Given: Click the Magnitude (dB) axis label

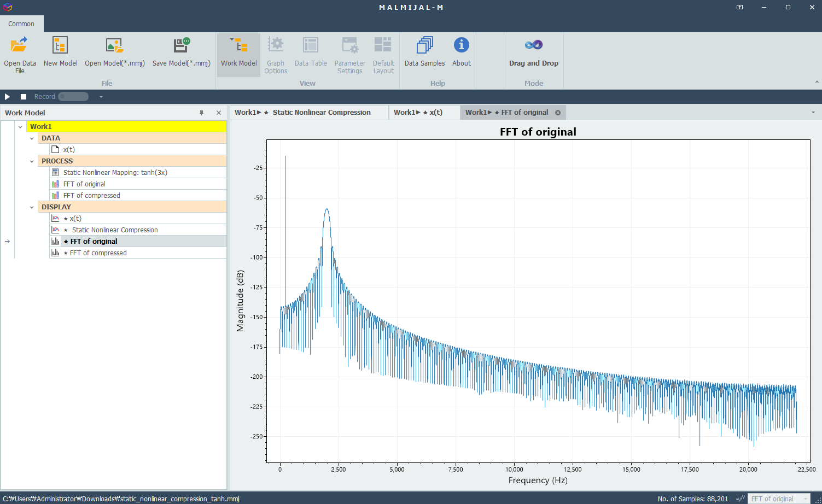Looking at the screenshot, I should click(x=240, y=301).
